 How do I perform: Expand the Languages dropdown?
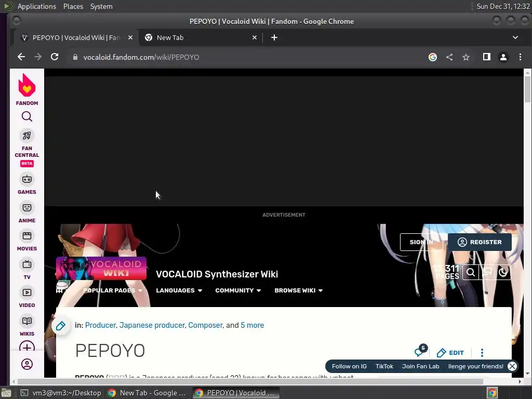(179, 290)
